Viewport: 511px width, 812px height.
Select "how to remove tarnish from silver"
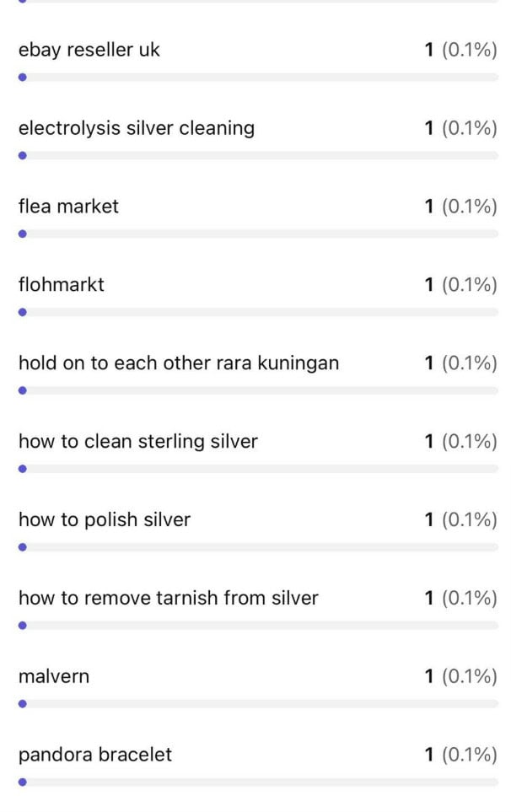169,598
